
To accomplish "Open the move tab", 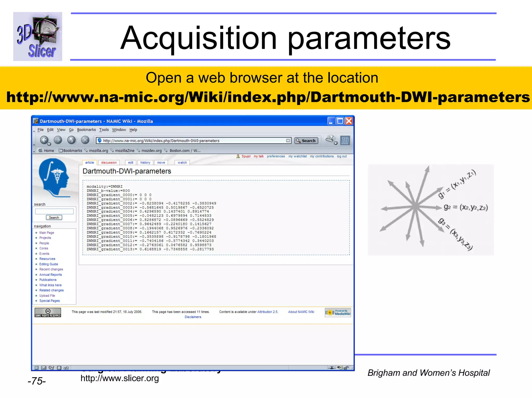I will click(x=161, y=163).
